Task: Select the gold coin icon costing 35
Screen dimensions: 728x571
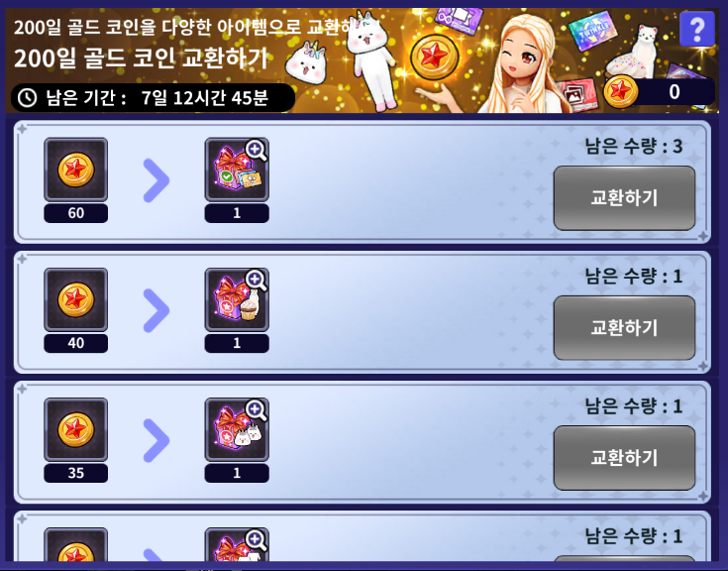Action: pyautogui.click(x=75, y=429)
